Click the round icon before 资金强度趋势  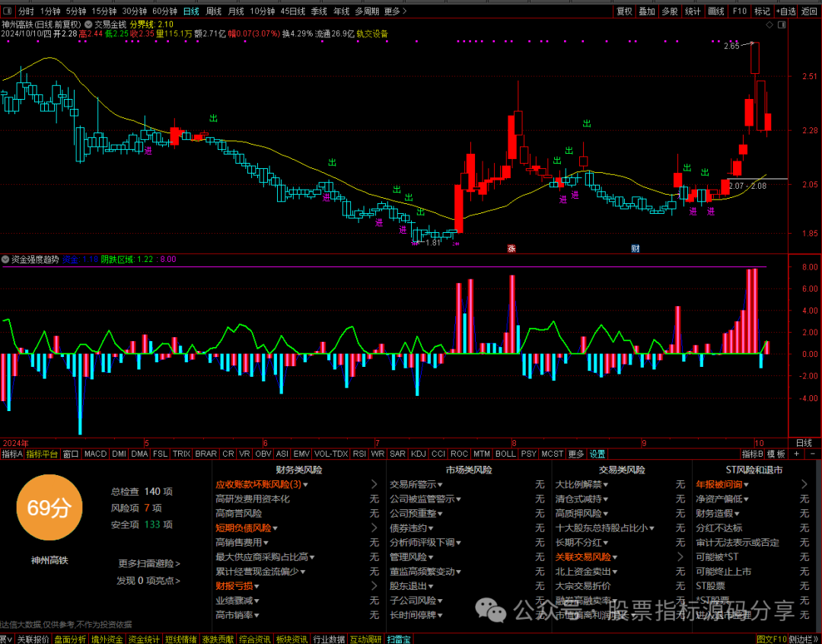[5, 259]
